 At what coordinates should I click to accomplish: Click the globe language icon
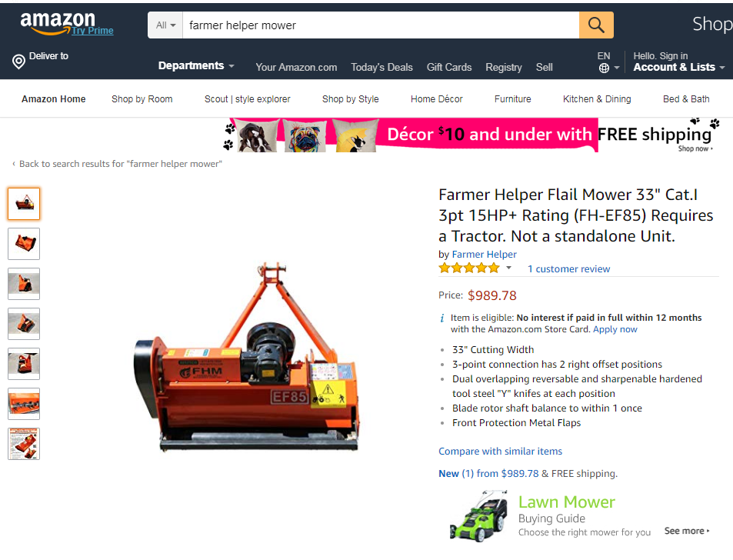tap(604, 68)
